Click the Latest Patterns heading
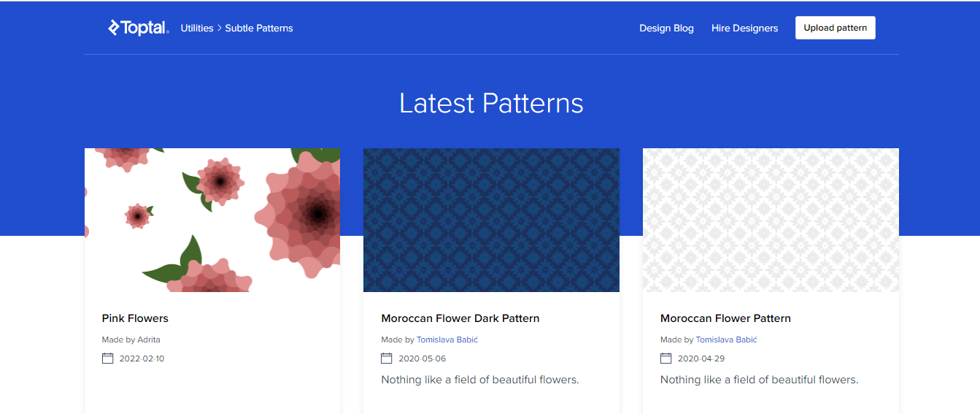The width and height of the screenshot is (980, 414). click(491, 104)
